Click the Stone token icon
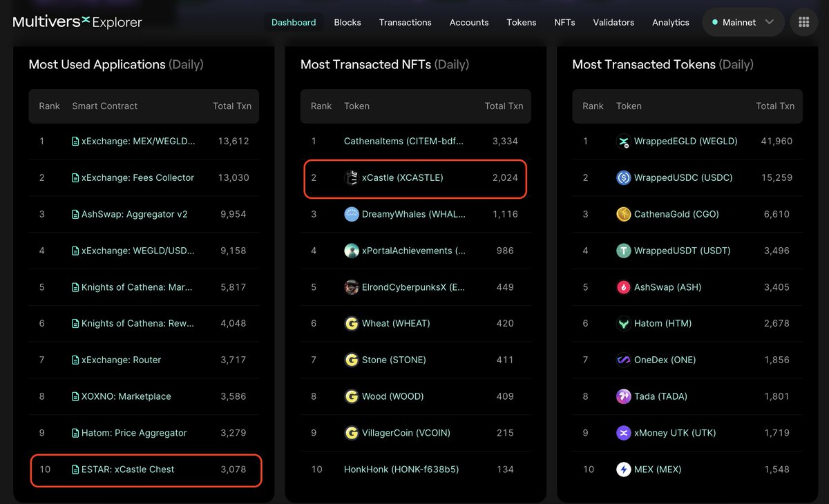The height and width of the screenshot is (504, 829). pyautogui.click(x=352, y=360)
